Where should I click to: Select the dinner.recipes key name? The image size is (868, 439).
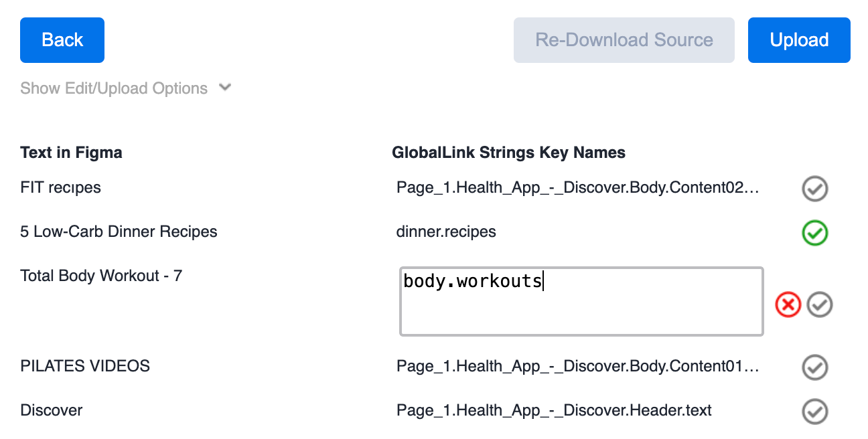click(x=446, y=232)
